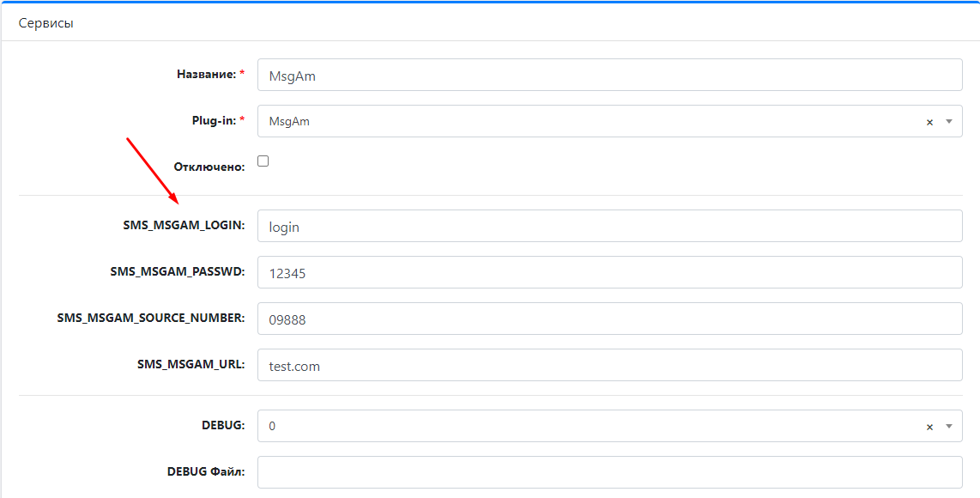Click the SMS_MSGAM_SOURCE_NUMBER field with 09888

click(x=609, y=319)
